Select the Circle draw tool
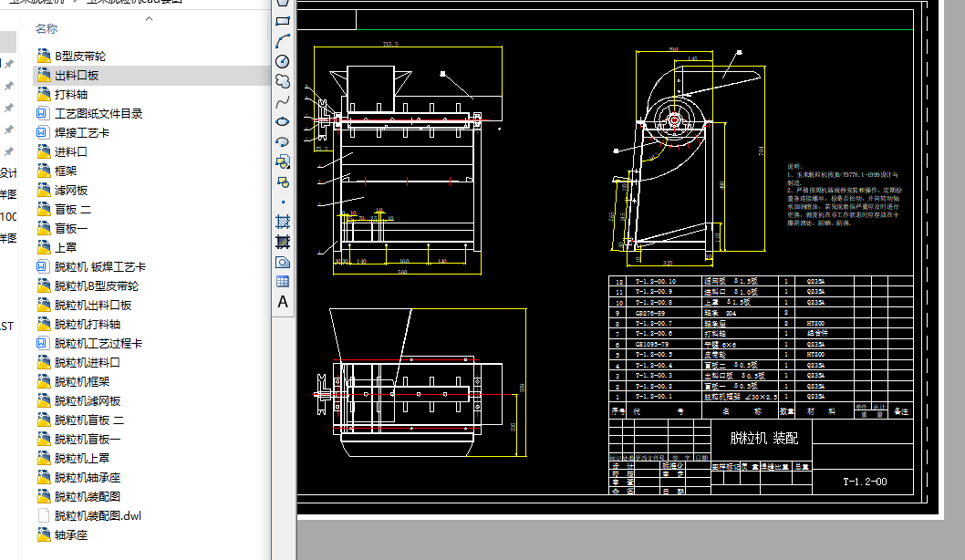Screen dimensions: 965x560 coord(283,61)
